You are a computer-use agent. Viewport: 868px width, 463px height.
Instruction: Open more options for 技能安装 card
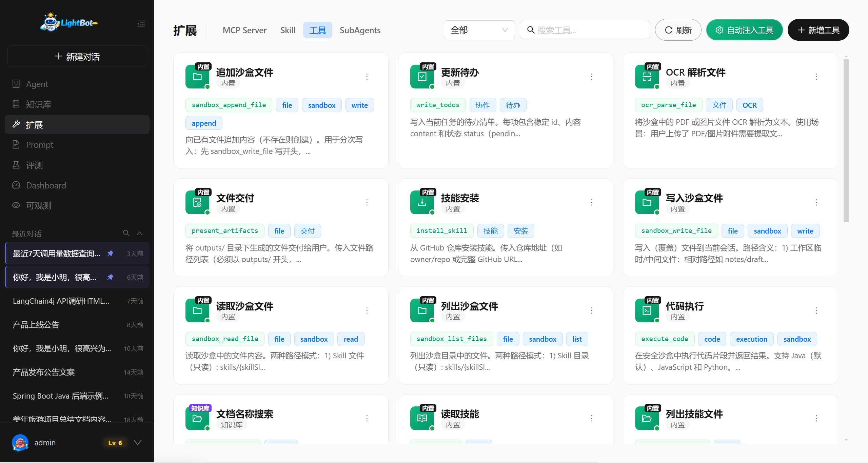tap(592, 202)
